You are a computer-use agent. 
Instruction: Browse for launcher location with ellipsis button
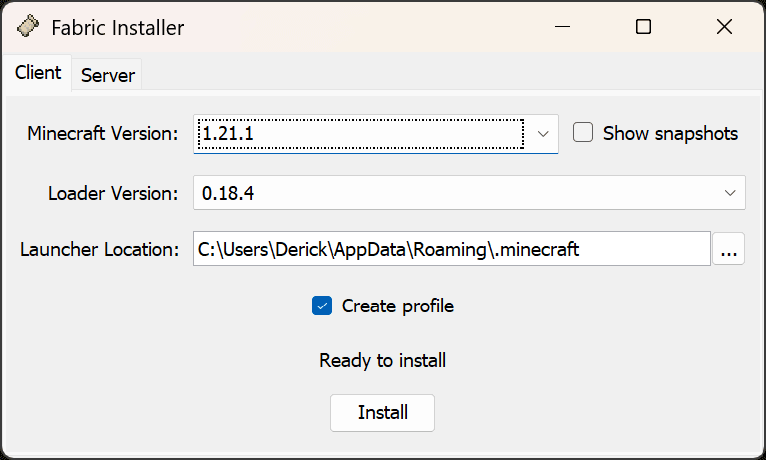[x=729, y=249]
